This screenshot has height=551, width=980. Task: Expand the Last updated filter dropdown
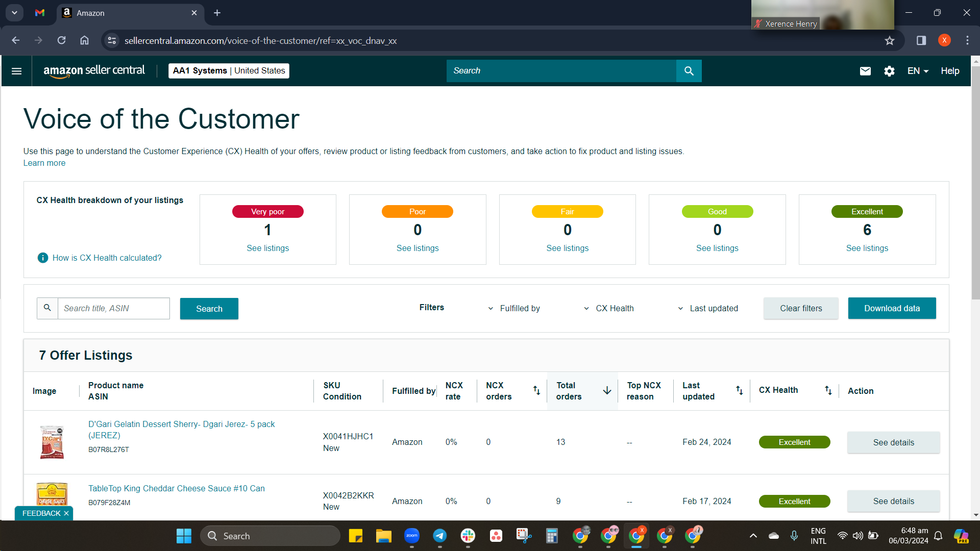click(x=708, y=308)
